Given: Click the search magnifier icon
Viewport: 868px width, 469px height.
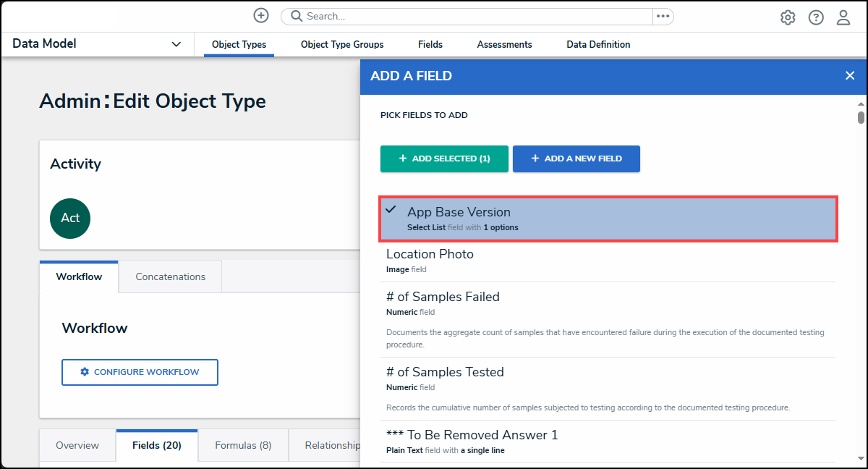Looking at the screenshot, I should pyautogui.click(x=297, y=16).
